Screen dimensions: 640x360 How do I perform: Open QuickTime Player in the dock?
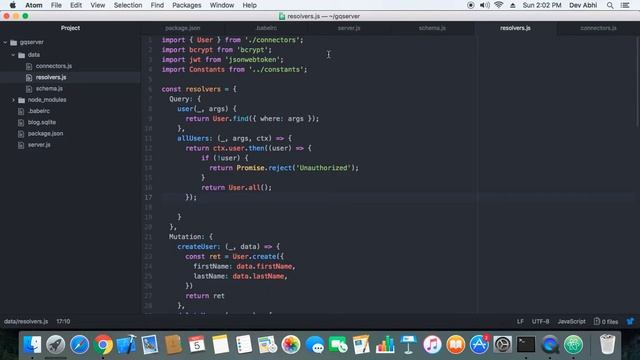[x=550, y=344]
